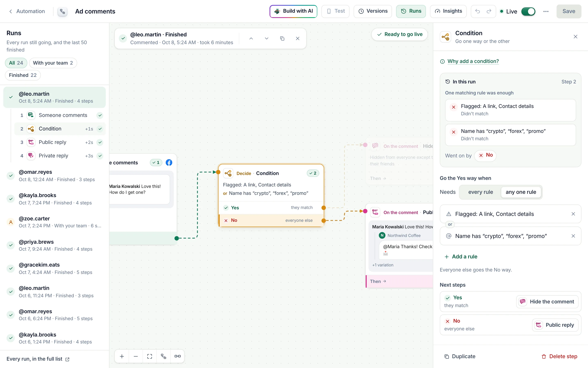Viewport: 588px width, 368px height.
Task: Click Add a rule
Action: coord(461,257)
